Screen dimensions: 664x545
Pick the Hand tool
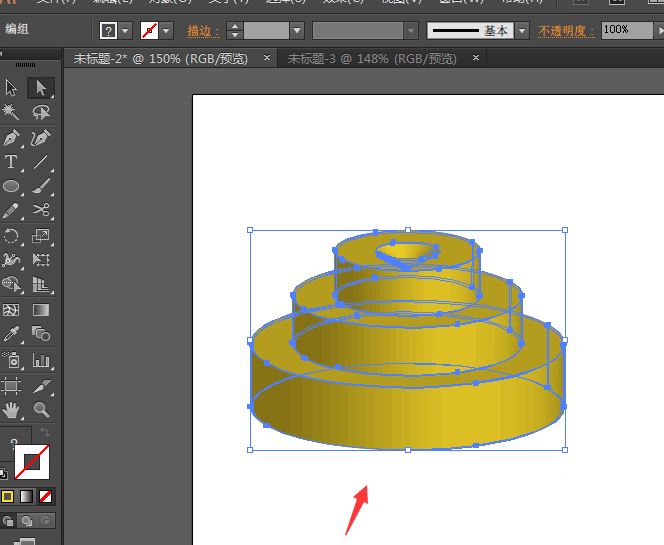pyautogui.click(x=11, y=409)
